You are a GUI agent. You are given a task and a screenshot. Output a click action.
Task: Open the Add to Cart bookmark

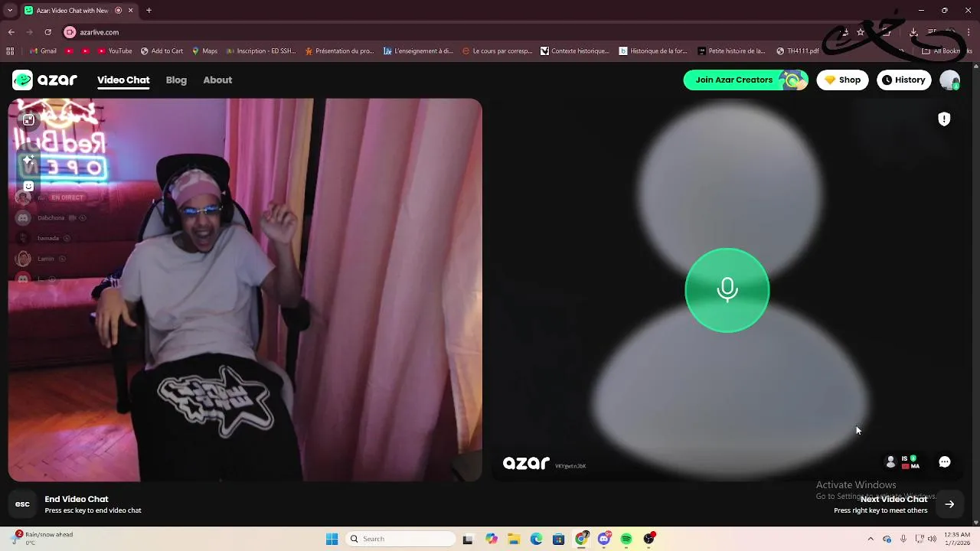162,51
